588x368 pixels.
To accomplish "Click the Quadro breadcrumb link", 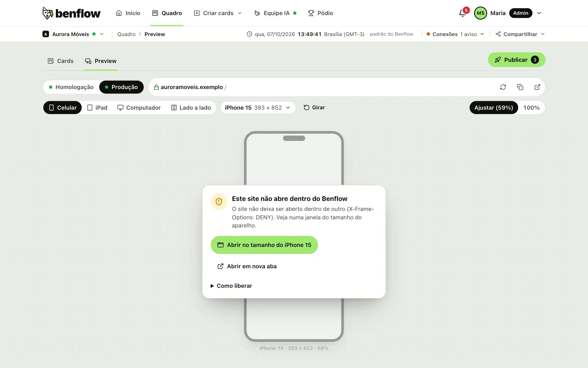I will 126,34.
